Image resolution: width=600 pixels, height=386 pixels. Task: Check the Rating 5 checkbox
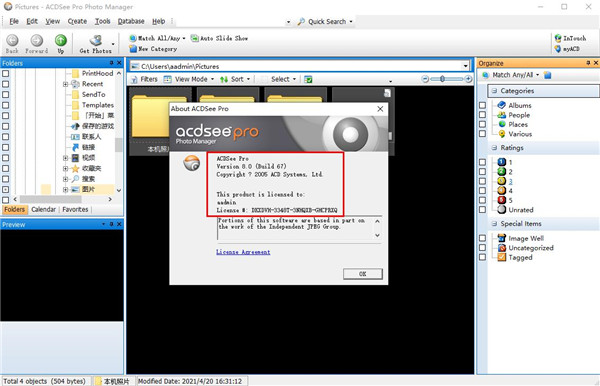coord(483,200)
